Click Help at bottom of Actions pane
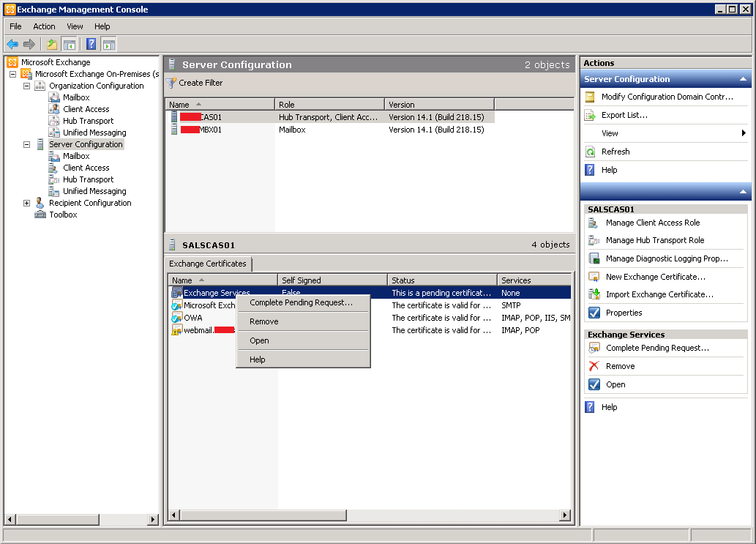 pyautogui.click(x=610, y=407)
